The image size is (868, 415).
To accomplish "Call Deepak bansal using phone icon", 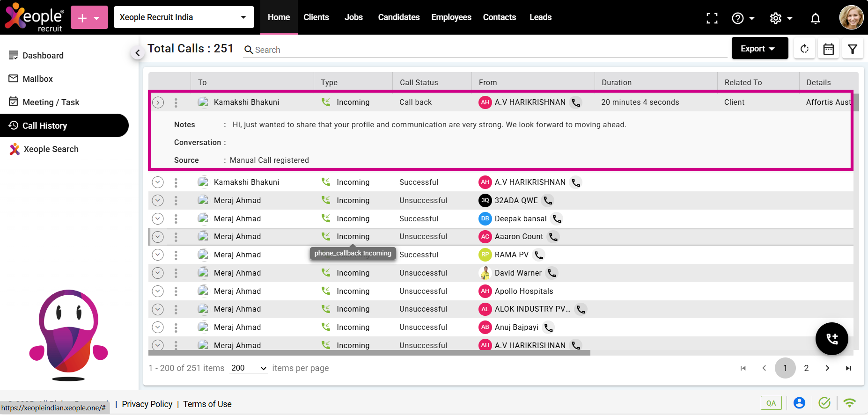I will coord(557,218).
